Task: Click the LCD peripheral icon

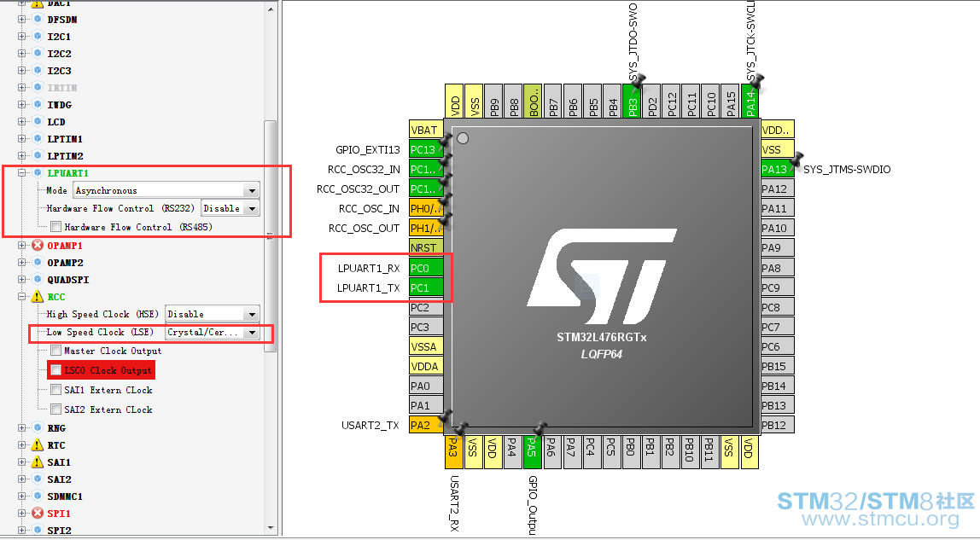Action: click(x=38, y=122)
